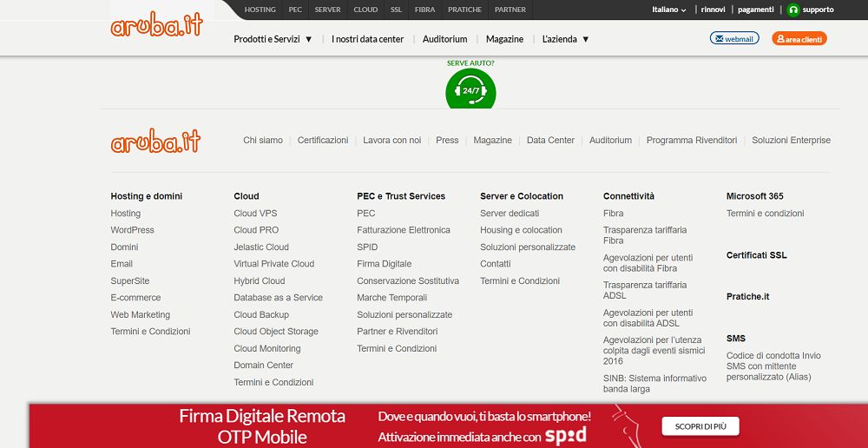Open Fatturazione Elettronica link
868x448 pixels.
point(404,230)
